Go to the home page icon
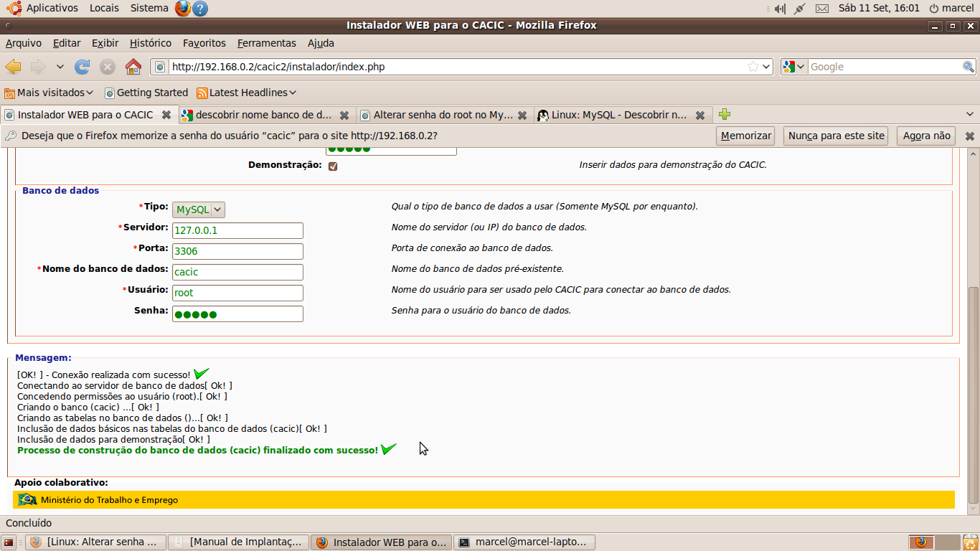The height and width of the screenshot is (551, 980). pyautogui.click(x=133, y=67)
